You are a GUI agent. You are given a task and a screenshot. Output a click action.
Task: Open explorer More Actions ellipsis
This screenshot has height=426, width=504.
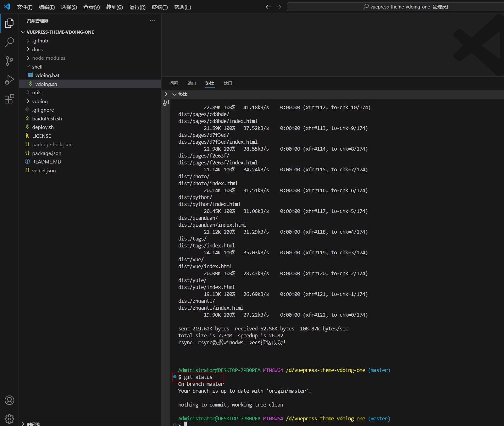pos(152,21)
